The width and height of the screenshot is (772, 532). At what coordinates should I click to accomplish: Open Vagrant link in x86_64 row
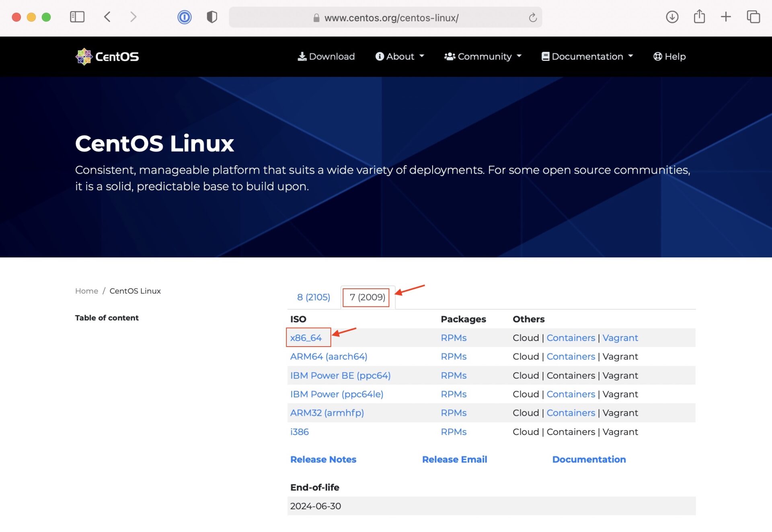click(x=620, y=338)
